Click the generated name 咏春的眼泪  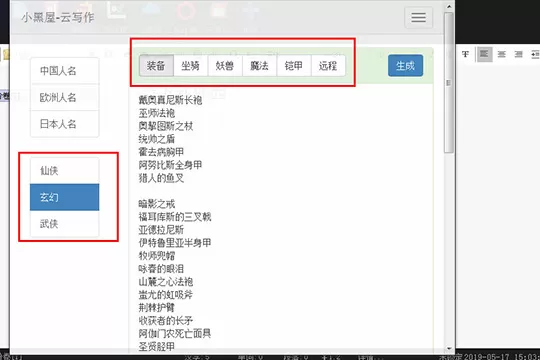(161, 269)
